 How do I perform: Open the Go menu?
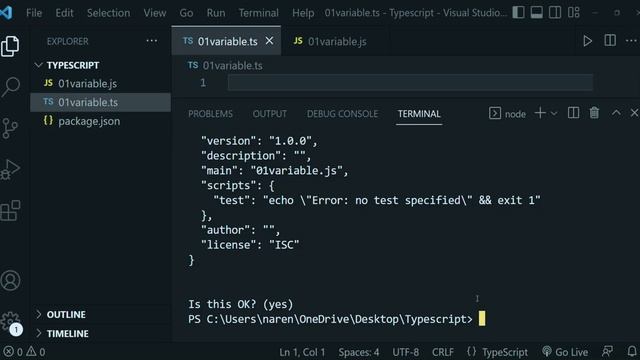pos(186,13)
